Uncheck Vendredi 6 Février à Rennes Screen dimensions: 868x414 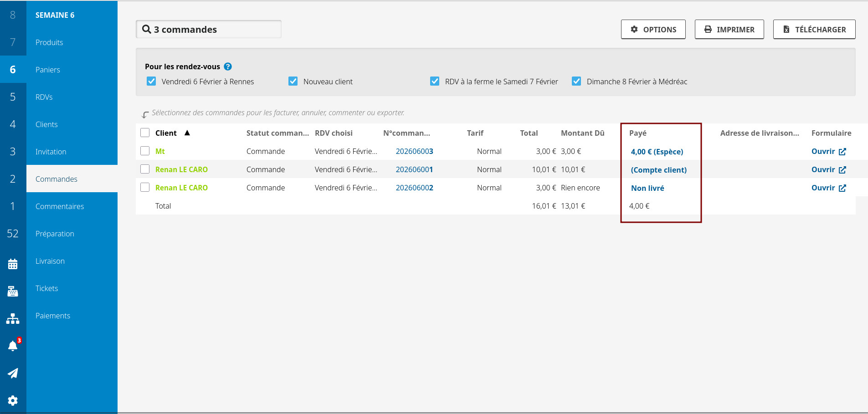(x=151, y=82)
